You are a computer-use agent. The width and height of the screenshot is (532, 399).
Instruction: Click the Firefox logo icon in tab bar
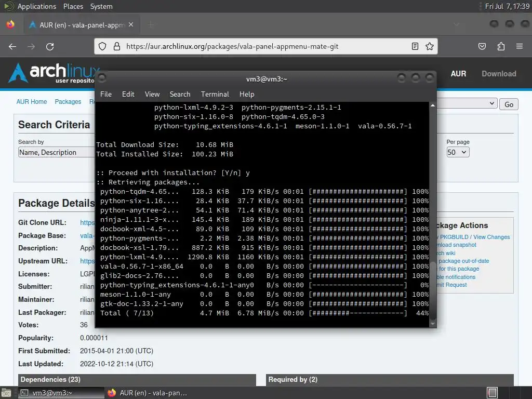point(10,24)
